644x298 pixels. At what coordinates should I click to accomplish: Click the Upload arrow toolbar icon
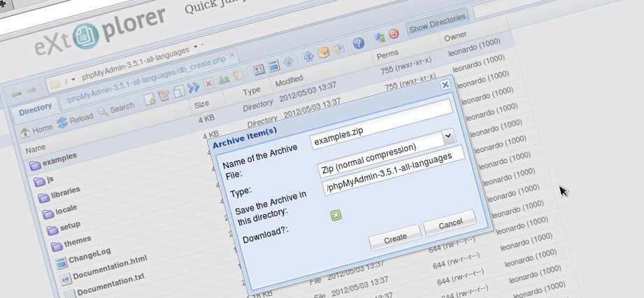click(309, 56)
